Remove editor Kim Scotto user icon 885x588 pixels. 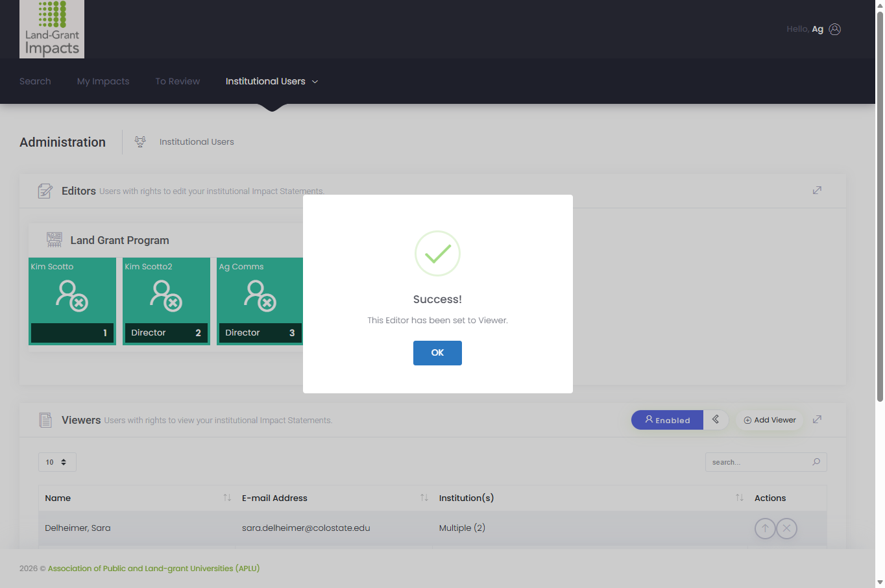click(72, 295)
